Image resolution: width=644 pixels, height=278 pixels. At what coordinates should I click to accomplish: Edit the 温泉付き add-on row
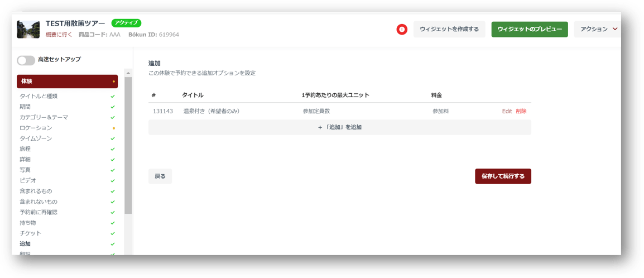tap(507, 111)
